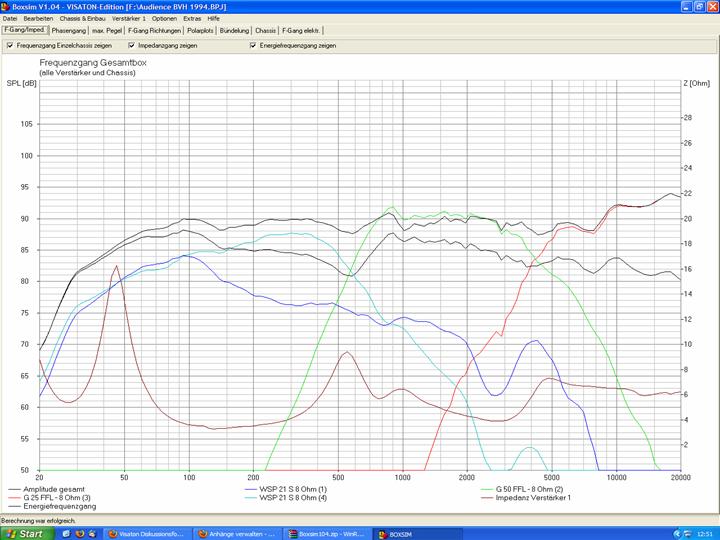720x540 pixels.
Task: Open the Datei menu
Action: 10,18
